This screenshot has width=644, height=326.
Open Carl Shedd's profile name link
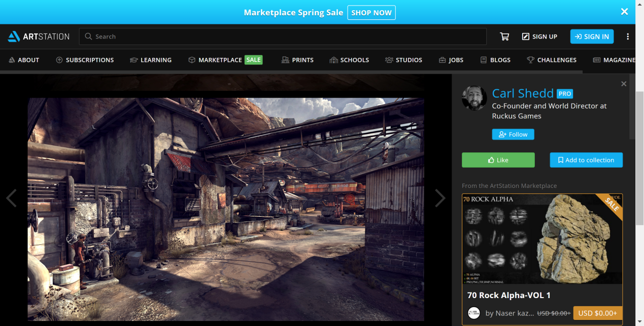point(523,93)
